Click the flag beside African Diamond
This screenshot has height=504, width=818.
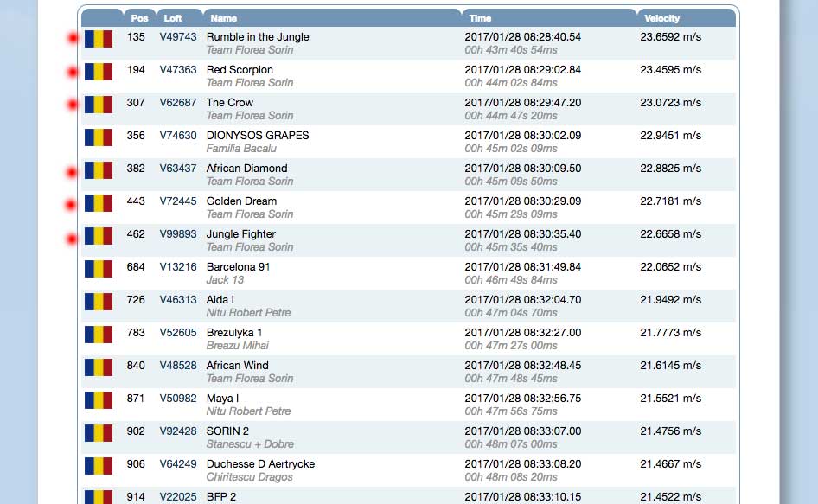point(99,170)
